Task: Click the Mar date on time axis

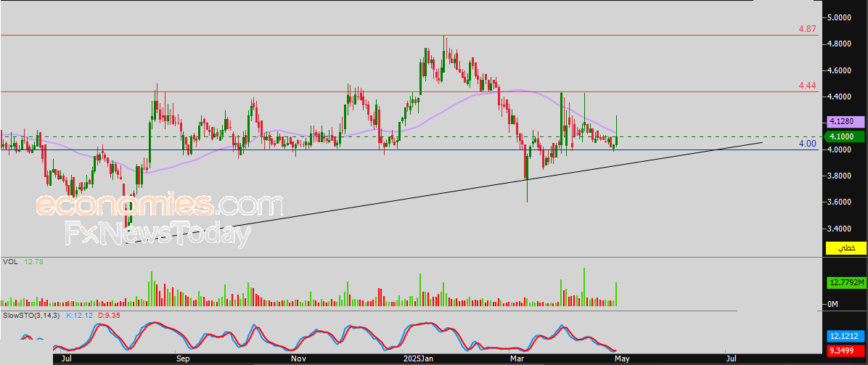Action: (x=517, y=359)
